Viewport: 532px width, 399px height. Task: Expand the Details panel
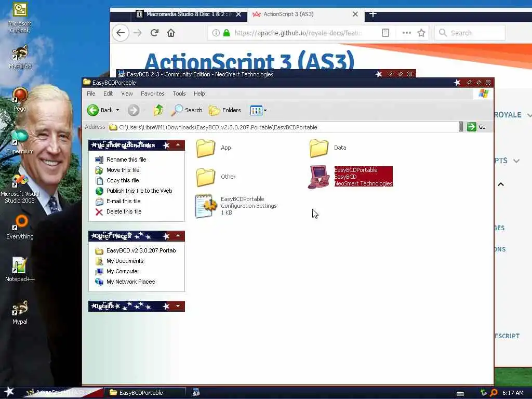pos(178,306)
